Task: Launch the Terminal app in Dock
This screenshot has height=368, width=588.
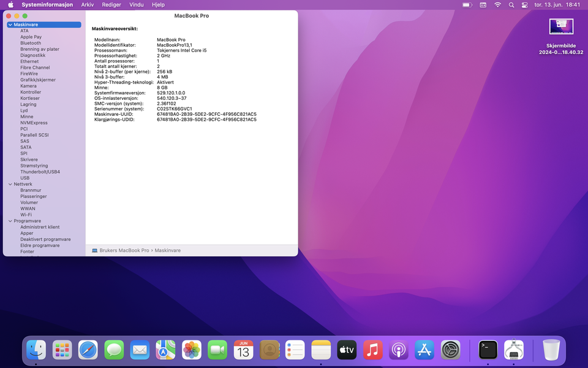Action: click(x=488, y=350)
